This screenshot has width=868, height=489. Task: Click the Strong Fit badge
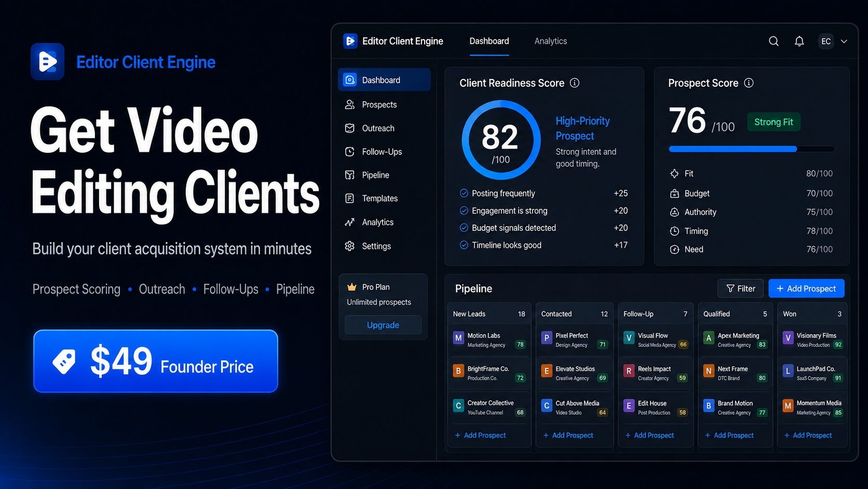coord(774,122)
